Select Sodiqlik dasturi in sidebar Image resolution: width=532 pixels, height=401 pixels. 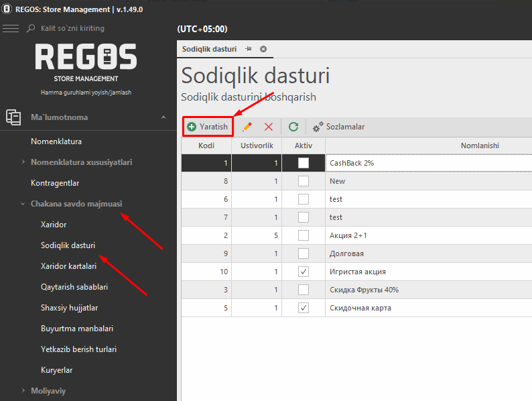(x=68, y=245)
